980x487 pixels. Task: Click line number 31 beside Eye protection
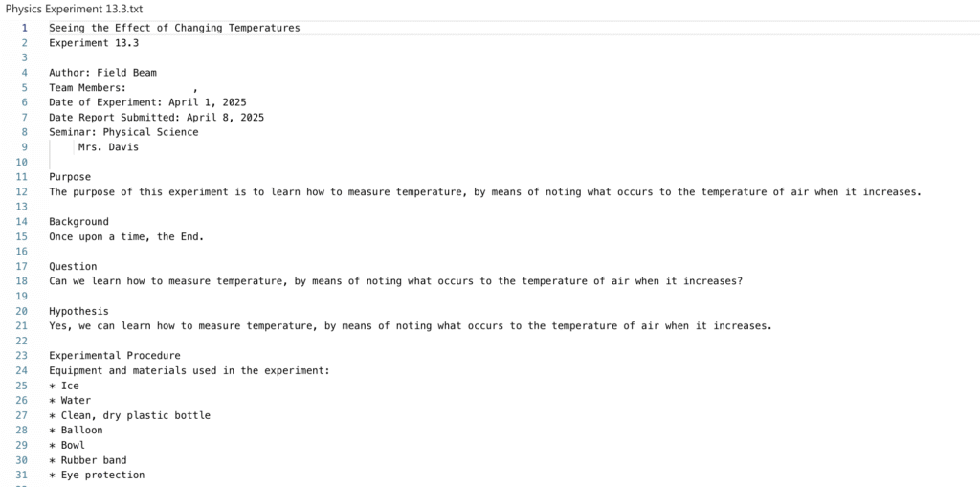[x=22, y=476]
